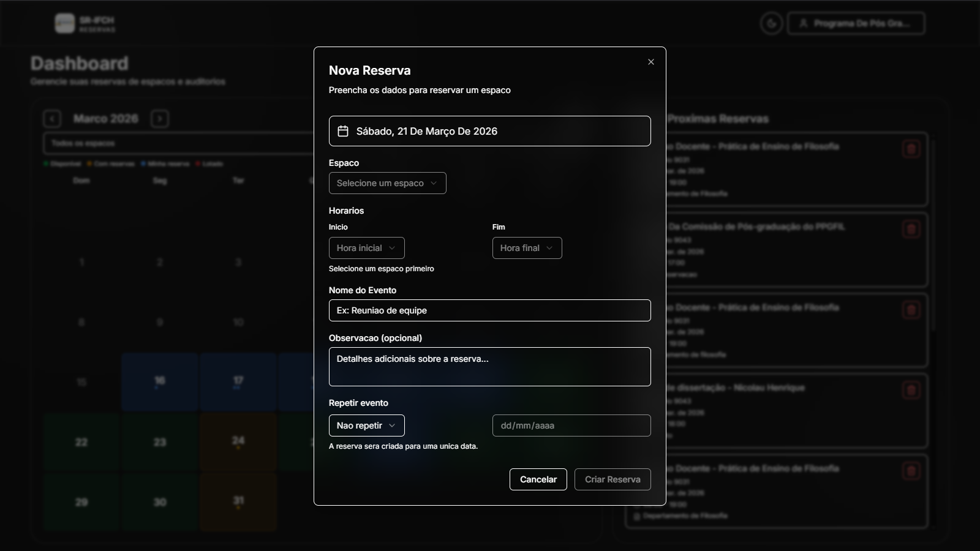The image size is (980, 551).
Task: Delete the first upcoming reservation via trash icon
Action: tap(911, 149)
